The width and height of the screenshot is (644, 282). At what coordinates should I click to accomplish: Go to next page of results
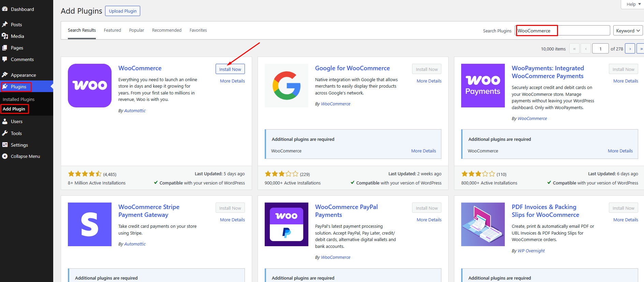[x=630, y=49]
